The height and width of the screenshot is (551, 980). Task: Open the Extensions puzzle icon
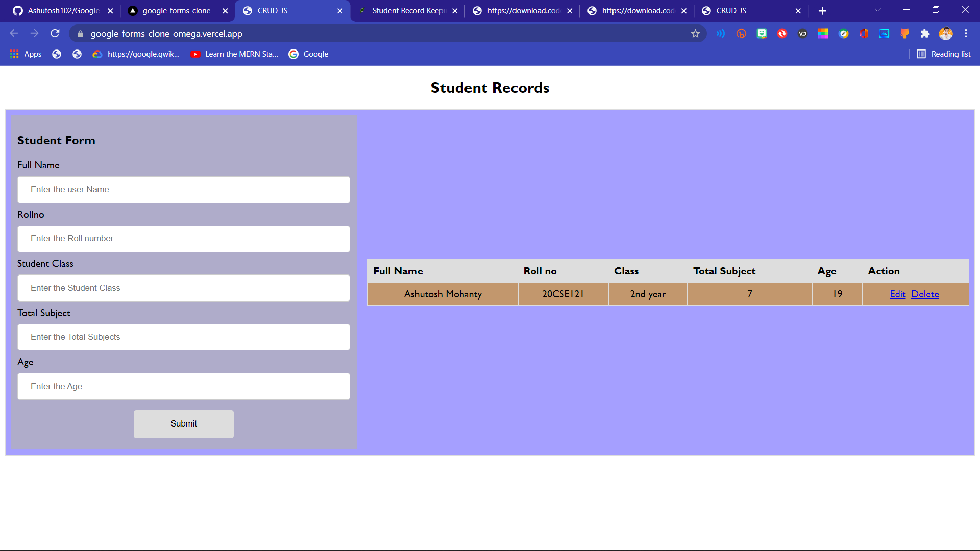pyautogui.click(x=925, y=34)
